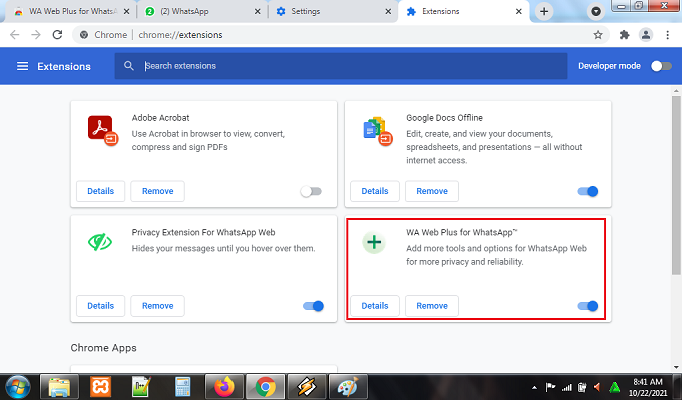Open Details for Google Docs Offline
The width and height of the screenshot is (682, 400).
coord(375,191)
